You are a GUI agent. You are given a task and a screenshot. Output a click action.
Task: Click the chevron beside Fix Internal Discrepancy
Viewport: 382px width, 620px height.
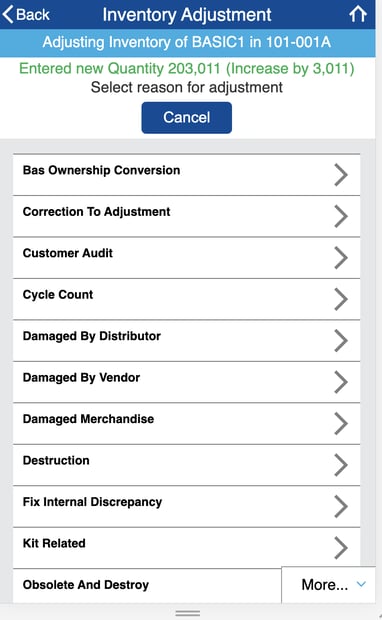pos(341,506)
